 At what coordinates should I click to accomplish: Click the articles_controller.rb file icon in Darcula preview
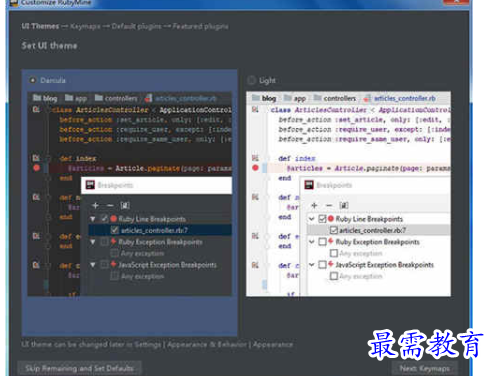149,98
